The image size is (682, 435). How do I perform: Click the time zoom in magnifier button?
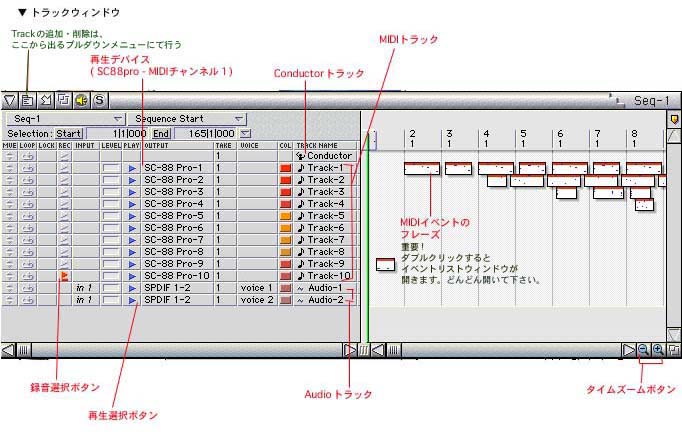[658, 349]
